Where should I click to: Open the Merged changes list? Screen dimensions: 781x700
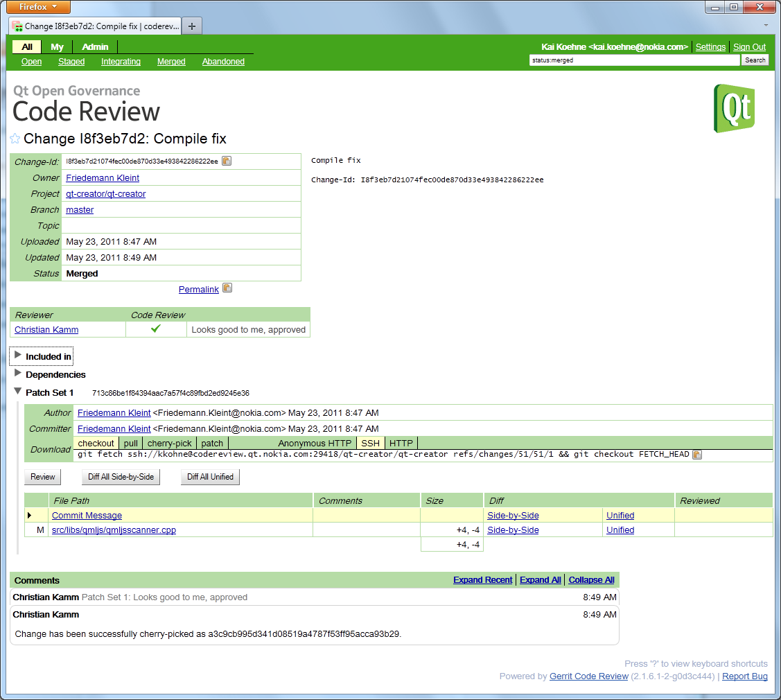[x=171, y=62]
